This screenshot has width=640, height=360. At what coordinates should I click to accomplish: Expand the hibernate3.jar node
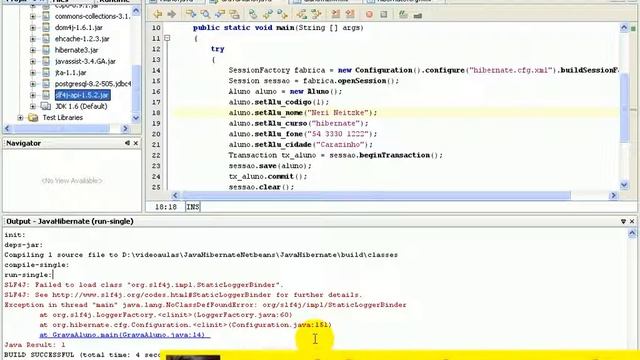pyautogui.click(x=33, y=50)
